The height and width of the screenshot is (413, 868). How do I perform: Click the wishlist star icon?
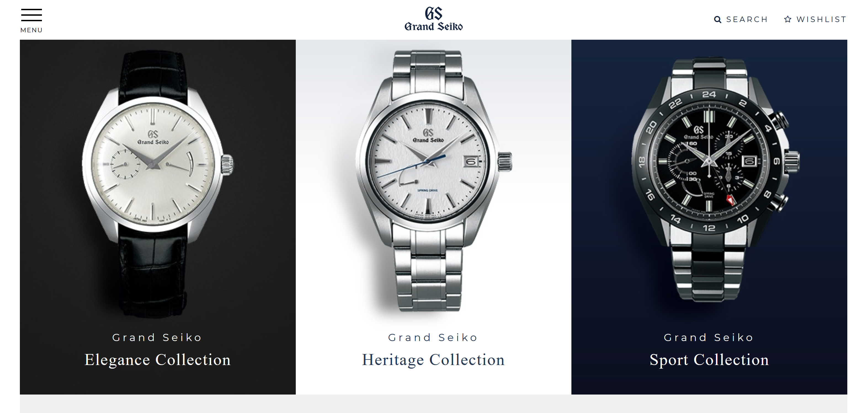coord(787,19)
